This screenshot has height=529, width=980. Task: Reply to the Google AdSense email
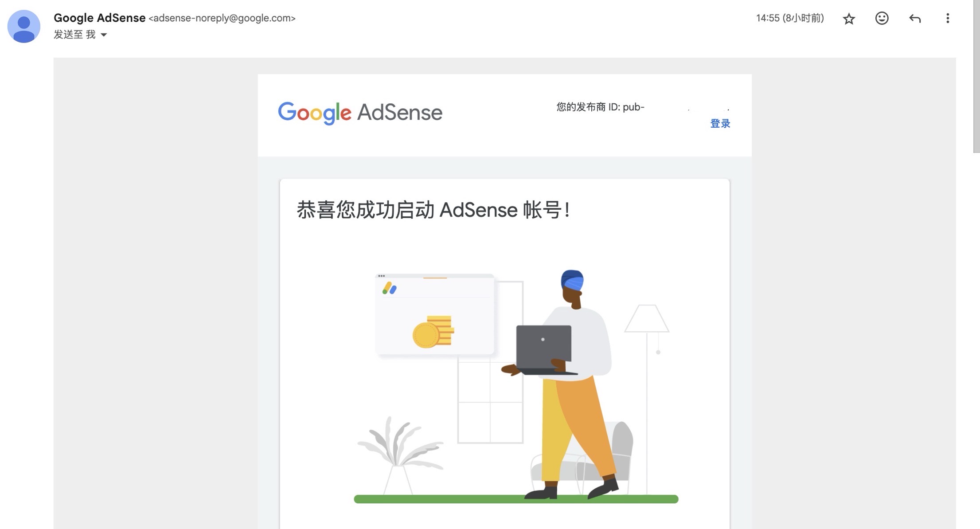pos(915,18)
